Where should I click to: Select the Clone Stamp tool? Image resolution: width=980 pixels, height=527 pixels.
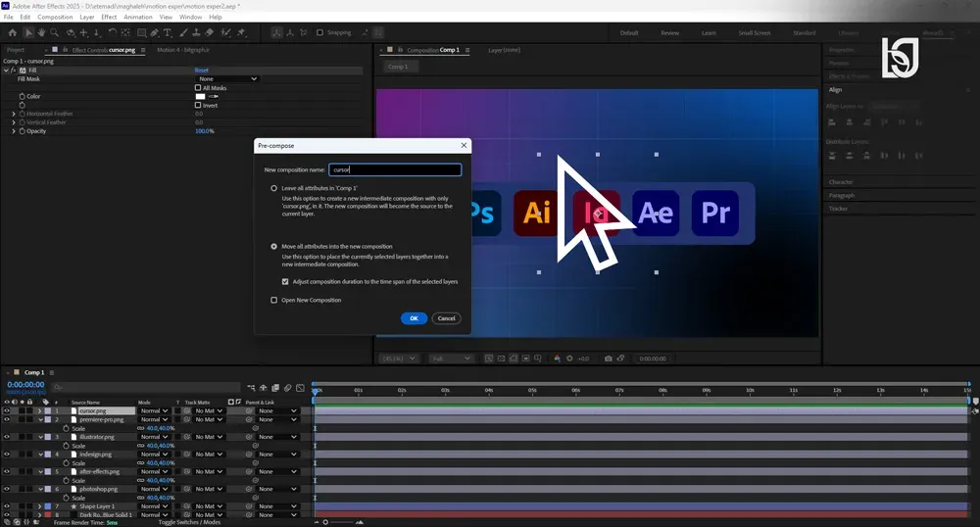tap(196, 32)
